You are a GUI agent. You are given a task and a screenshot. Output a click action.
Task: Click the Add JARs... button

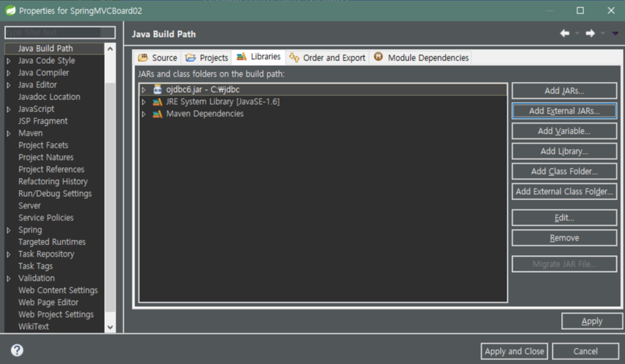coord(564,91)
